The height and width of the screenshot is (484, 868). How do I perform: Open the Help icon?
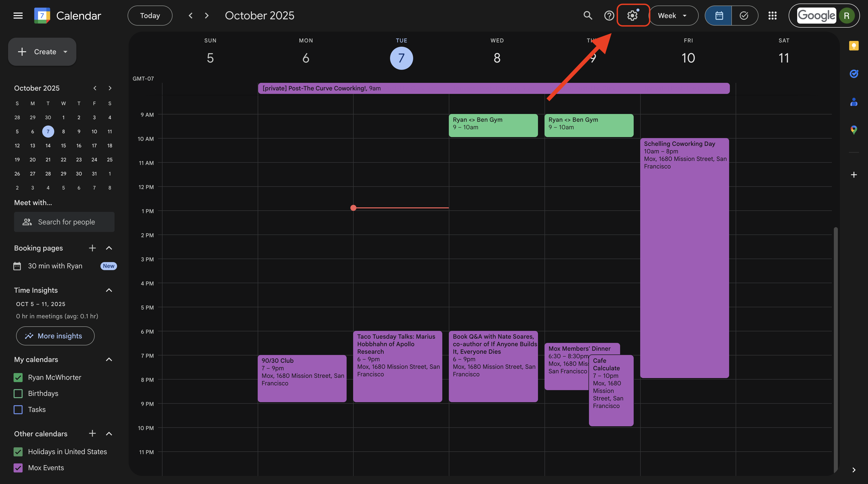pyautogui.click(x=609, y=16)
